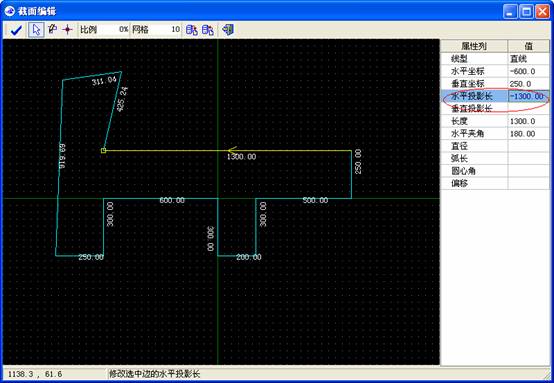Click the first blue import section icon

click(191, 30)
